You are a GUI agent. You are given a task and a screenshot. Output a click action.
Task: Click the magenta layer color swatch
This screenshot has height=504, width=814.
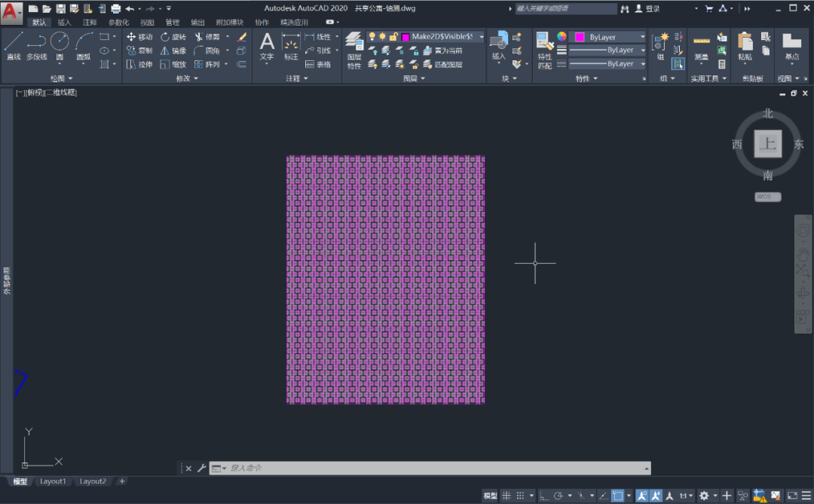[405, 37]
